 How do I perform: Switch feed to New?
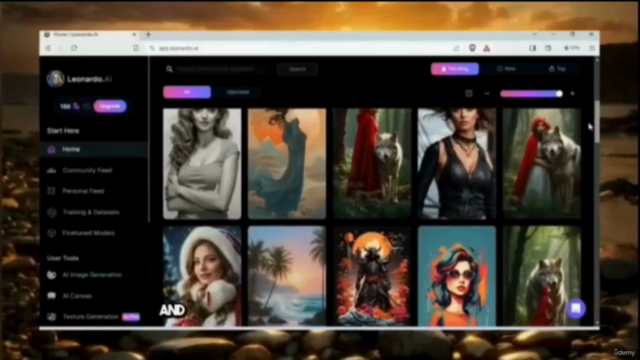[x=507, y=69]
